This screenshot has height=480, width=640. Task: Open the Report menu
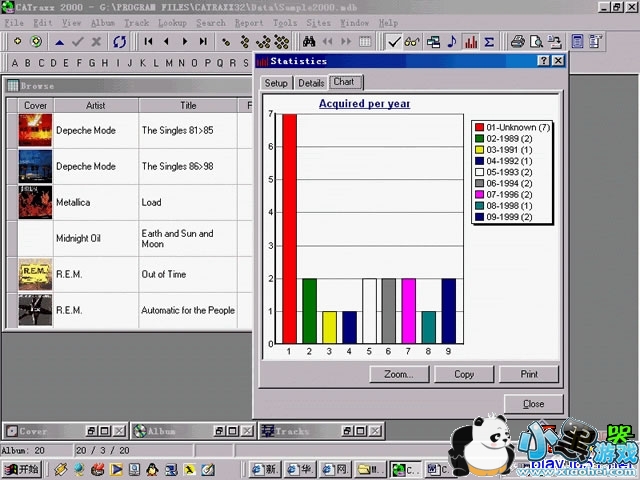(x=249, y=22)
